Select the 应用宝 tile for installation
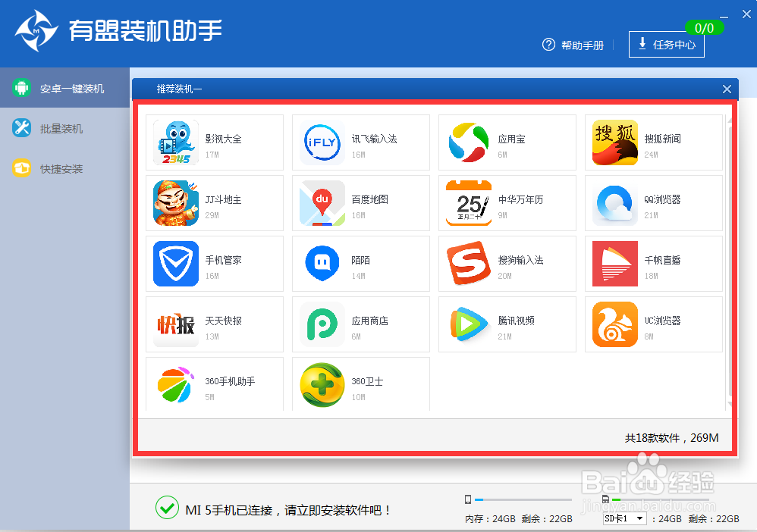 coord(507,142)
